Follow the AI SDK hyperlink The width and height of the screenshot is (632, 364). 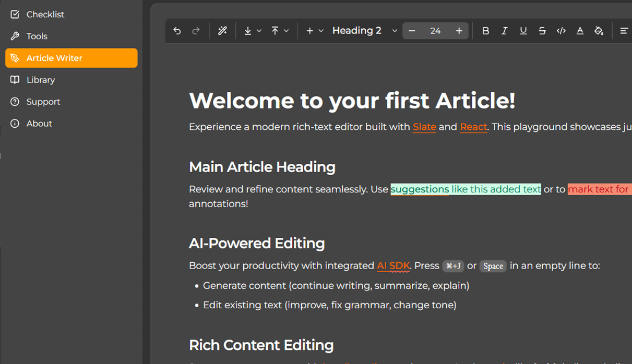[x=393, y=265]
